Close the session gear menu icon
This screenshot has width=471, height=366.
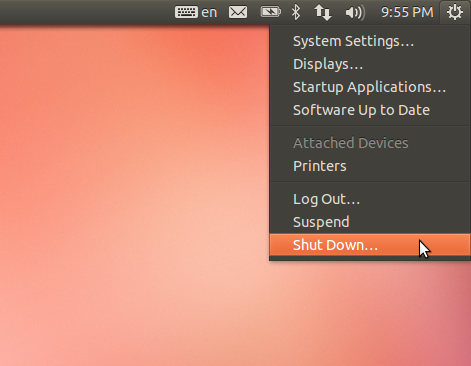(x=455, y=12)
